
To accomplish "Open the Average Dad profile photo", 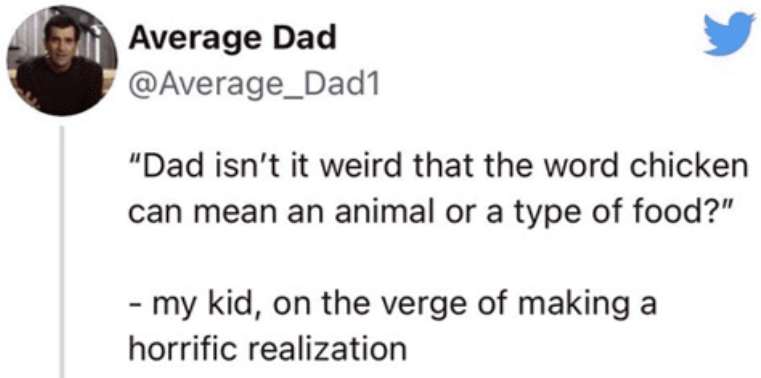I will pyautogui.click(x=62, y=61).
